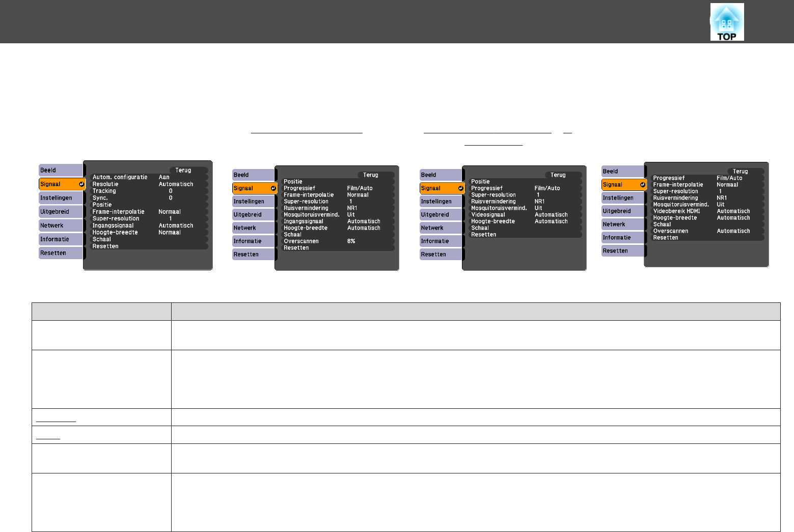Image resolution: width=794 pixels, height=532 pixels.
Task: Select the Terug button in the Videosignaal menu
Action: click(563, 175)
